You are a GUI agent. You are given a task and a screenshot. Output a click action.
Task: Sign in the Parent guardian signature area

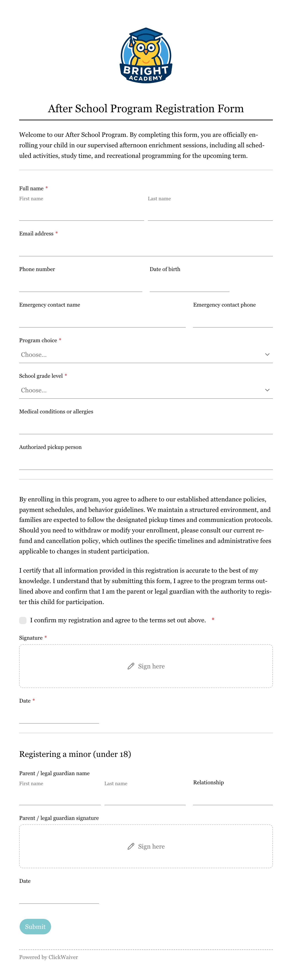[x=146, y=847]
